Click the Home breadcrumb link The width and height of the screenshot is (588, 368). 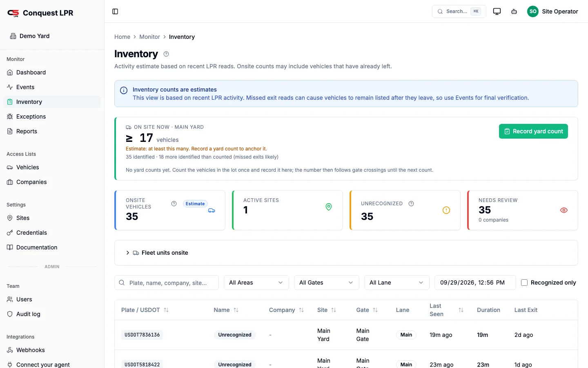click(x=122, y=37)
